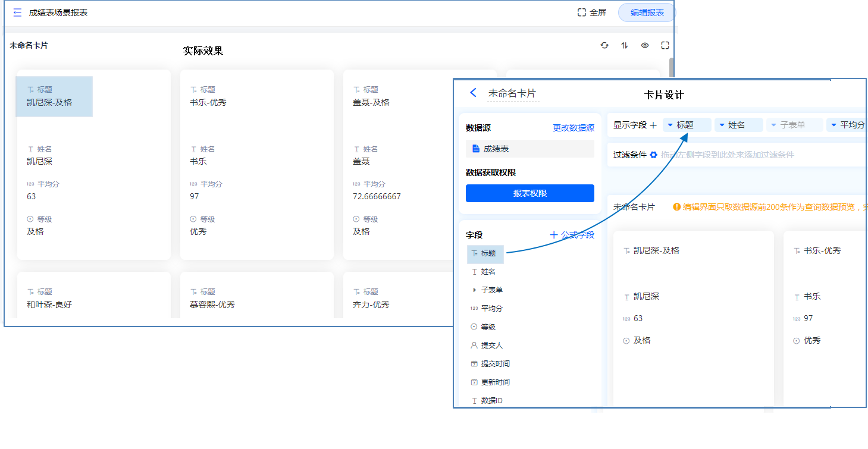Select the 等级 field in field list

tap(488, 327)
